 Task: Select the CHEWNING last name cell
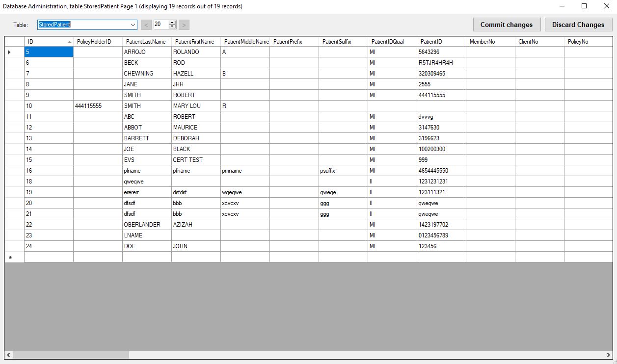[147, 74]
